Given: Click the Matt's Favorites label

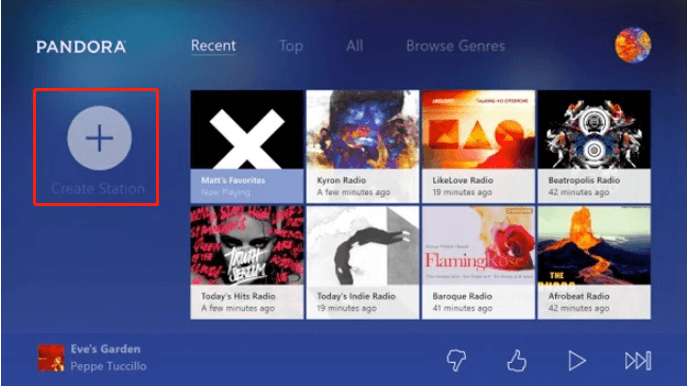Looking at the screenshot, I should [233, 180].
